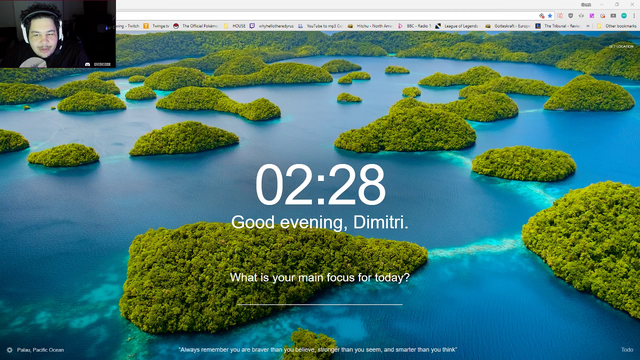Open The Official Pokémon bookmark with Pokéball icon
Viewport: 640px width, 360px height.
196,26
